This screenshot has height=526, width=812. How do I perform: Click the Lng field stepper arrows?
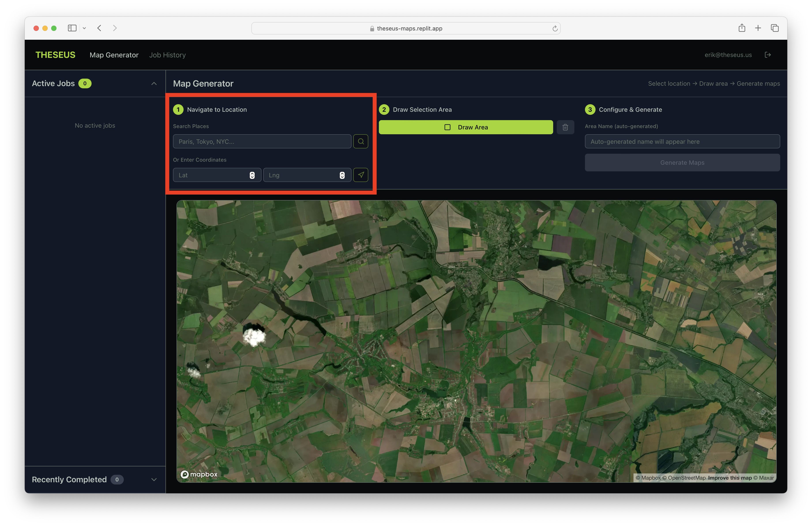[342, 175]
